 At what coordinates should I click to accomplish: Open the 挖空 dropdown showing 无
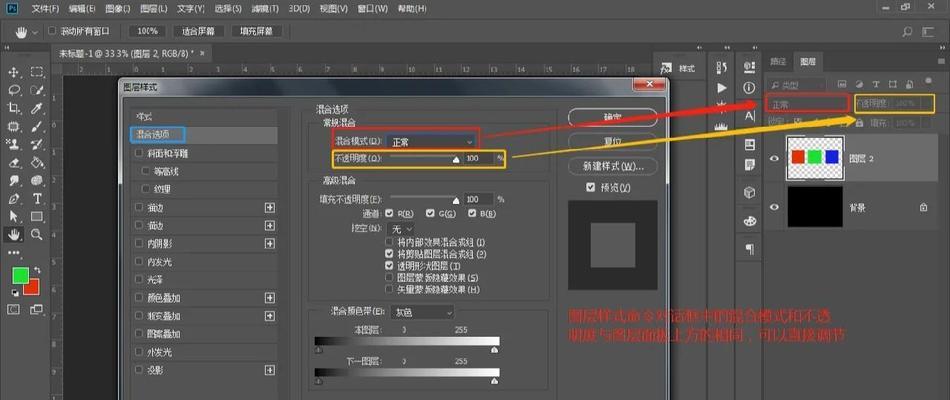tap(400, 229)
